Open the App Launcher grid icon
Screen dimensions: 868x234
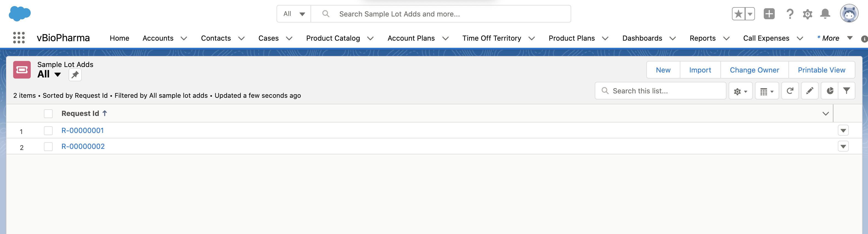point(19,38)
